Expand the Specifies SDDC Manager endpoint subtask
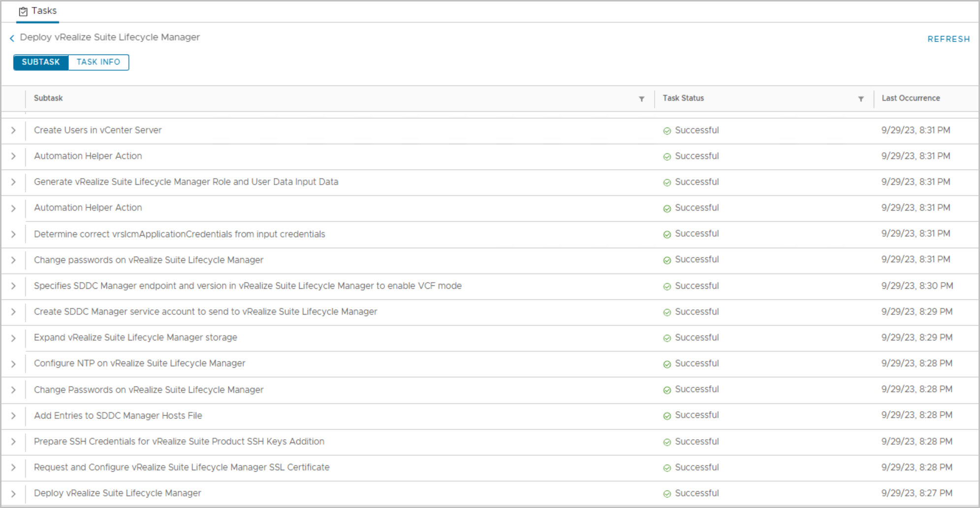This screenshot has height=508, width=980. pyautogui.click(x=13, y=286)
